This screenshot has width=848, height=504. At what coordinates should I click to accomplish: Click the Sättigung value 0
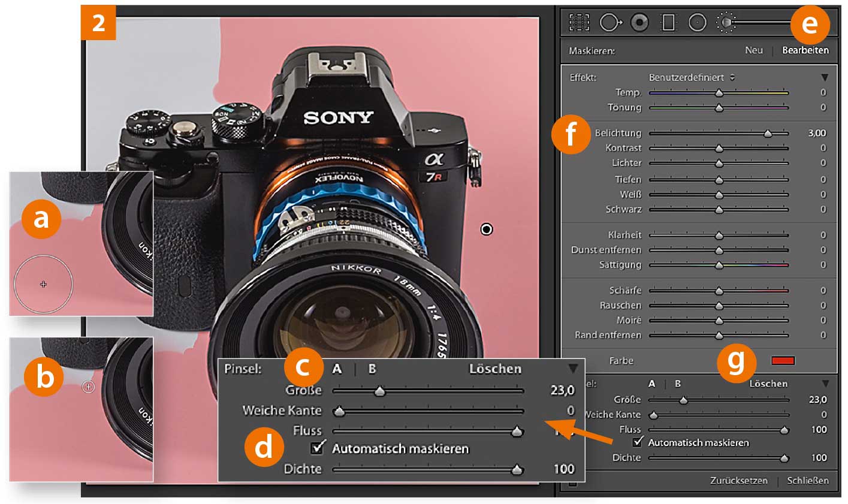(823, 265)
